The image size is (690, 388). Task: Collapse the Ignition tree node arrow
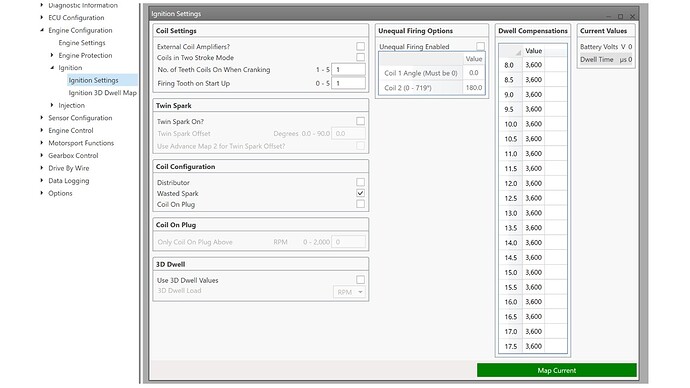pyautogui.click(x=52, y=68)
